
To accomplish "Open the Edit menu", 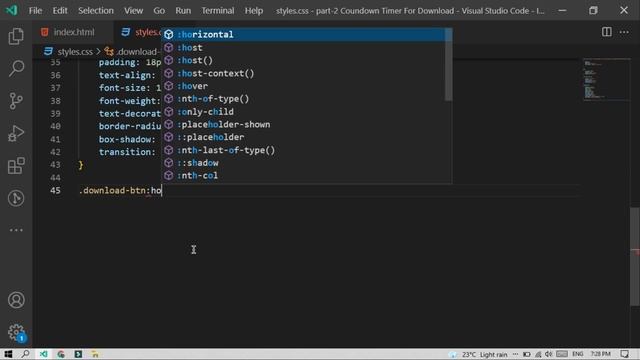I will coord(60,11).
